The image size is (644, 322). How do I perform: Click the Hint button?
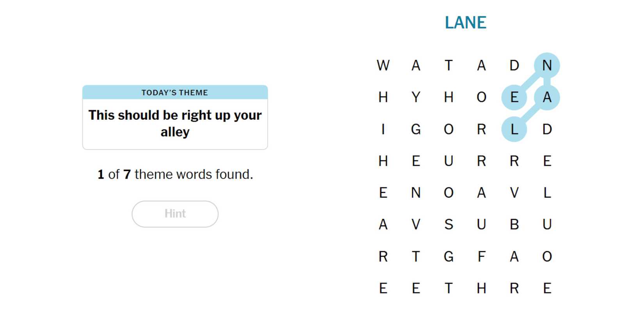coord(175,214)
